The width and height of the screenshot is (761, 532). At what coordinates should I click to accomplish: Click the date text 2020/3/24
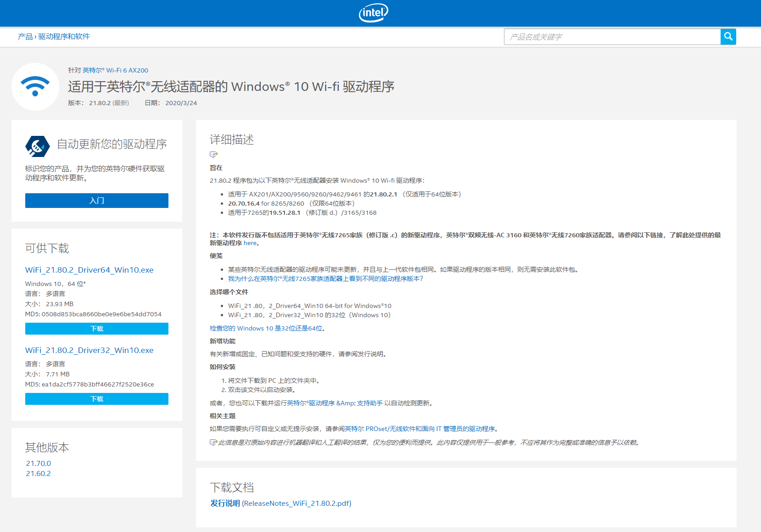[181, 103]
